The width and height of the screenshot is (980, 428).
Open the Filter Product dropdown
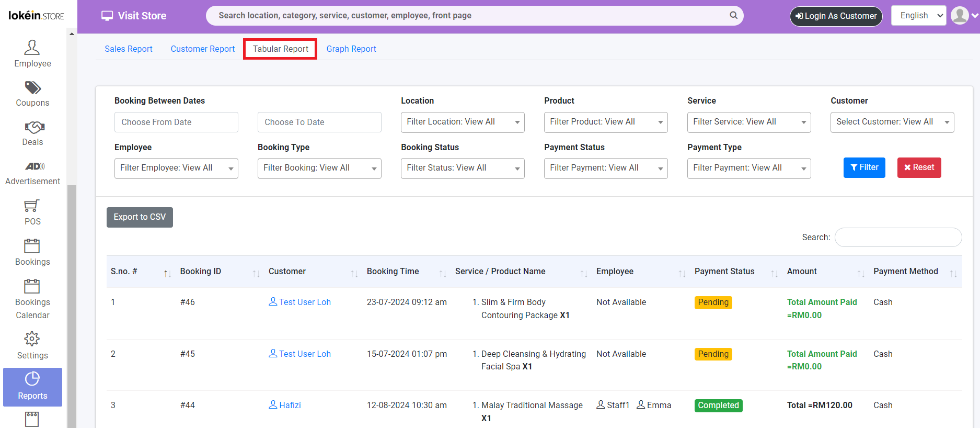[x=606, y=122]
